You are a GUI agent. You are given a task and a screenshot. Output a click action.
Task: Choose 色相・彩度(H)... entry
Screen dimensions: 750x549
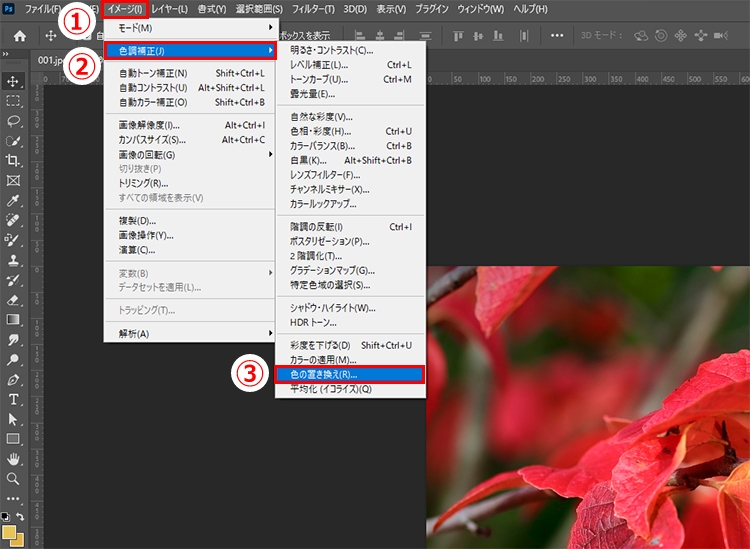click(x=351, y=131)
